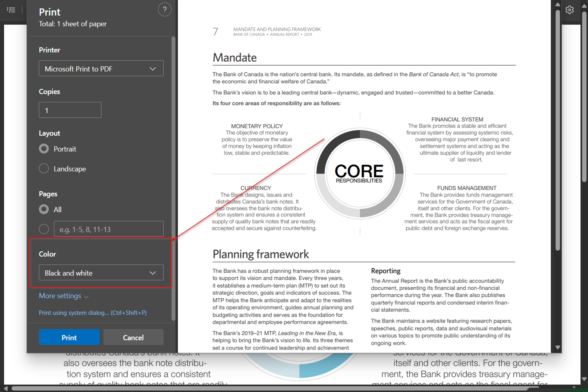The width and height of the screenshot is (588, 392).
Task: Open the Black and white color dropdown
Action: click(101, 273)
